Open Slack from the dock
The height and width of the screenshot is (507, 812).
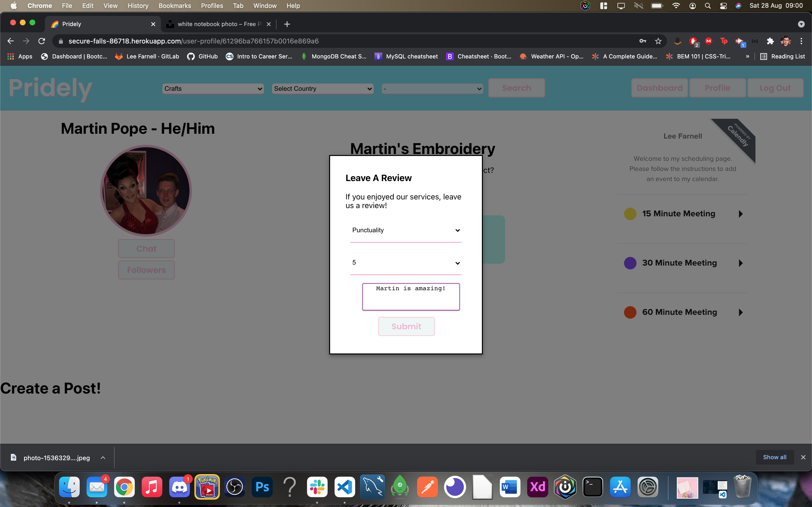[317, 487]
